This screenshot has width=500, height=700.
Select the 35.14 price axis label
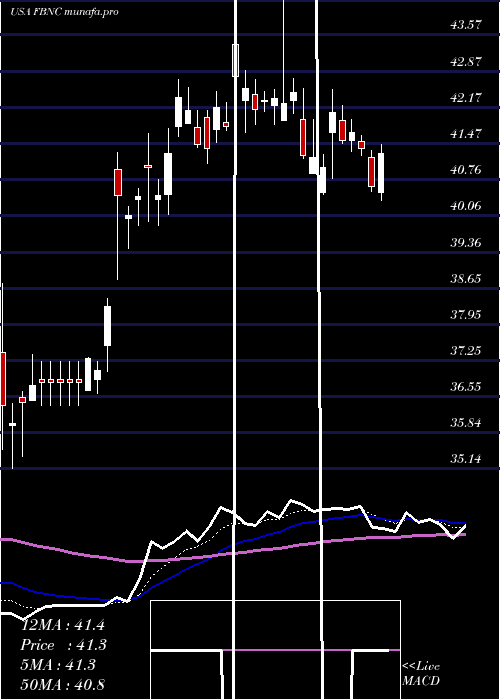[x=466, y=458]
